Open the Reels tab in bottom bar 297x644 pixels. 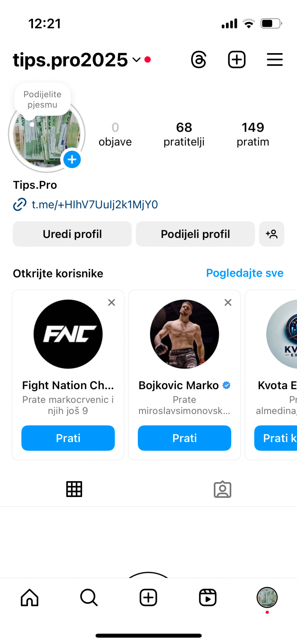tap(208, 598)
